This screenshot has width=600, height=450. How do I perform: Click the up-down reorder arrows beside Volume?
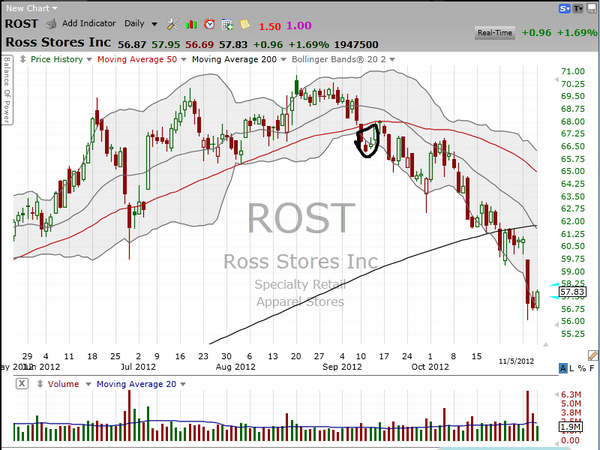coord(40,384)
